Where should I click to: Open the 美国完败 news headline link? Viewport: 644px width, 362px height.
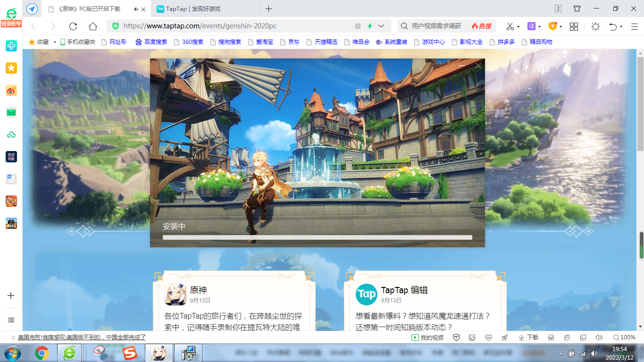pyautogui.click(x=82, y=337)
